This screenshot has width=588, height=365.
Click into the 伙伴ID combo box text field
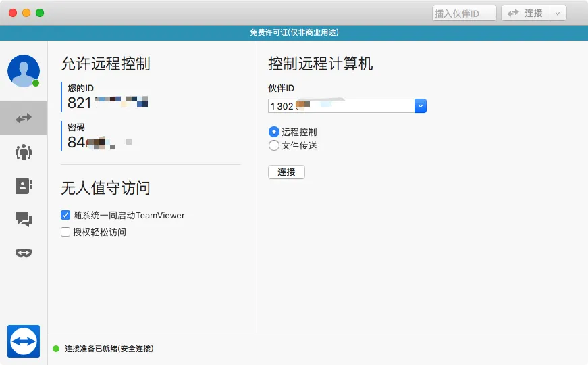tap(341, 106)
